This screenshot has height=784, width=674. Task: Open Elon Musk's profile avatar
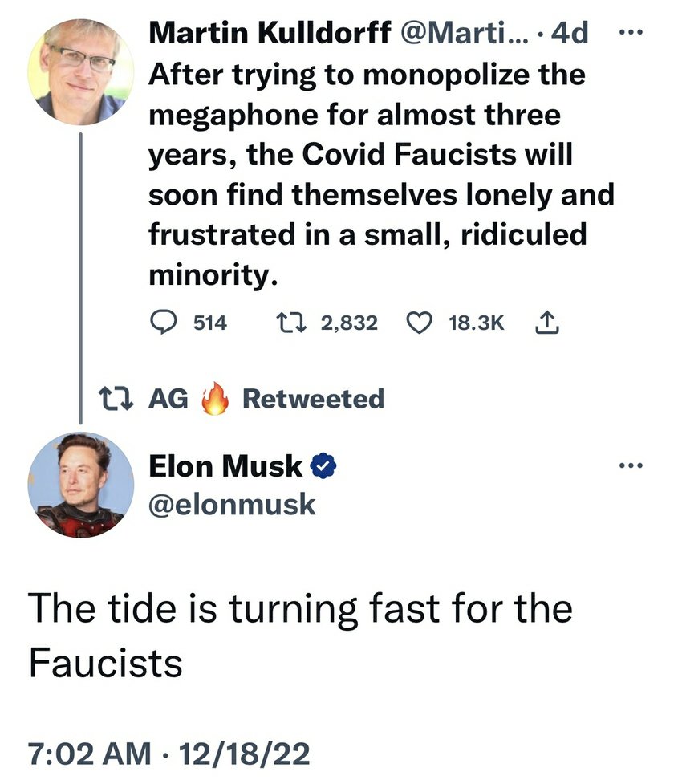coord(81,485)
